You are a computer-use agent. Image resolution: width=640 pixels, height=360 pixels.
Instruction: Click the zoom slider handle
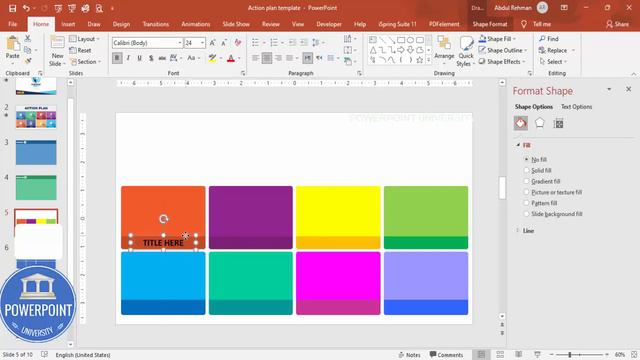570,354
